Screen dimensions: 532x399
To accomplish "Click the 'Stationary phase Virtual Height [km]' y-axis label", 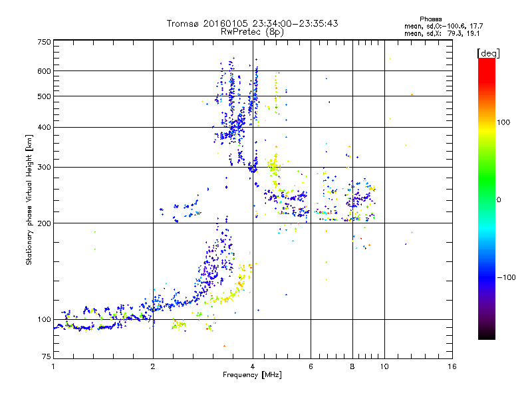I will point(29,200).
